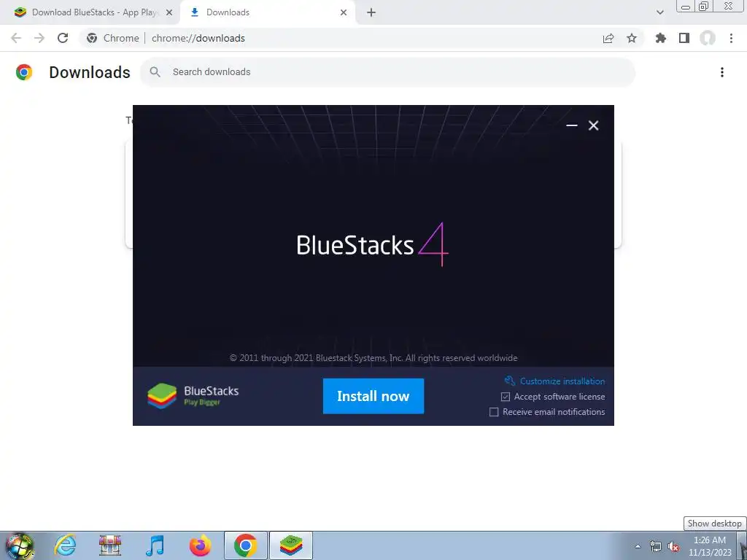Open Downloads page more actions menu
The image size is (747, 560).
coord(722,72)
